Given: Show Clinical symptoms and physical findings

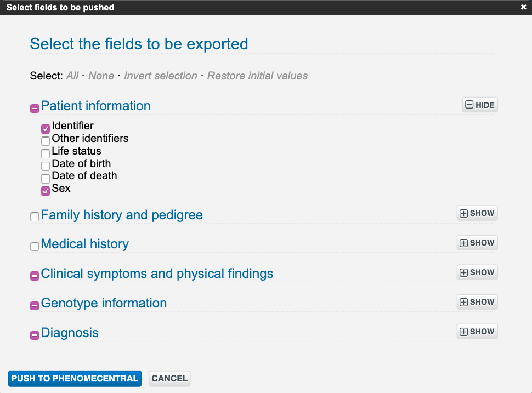Looking at the screenshot, I should click(477, 272).
